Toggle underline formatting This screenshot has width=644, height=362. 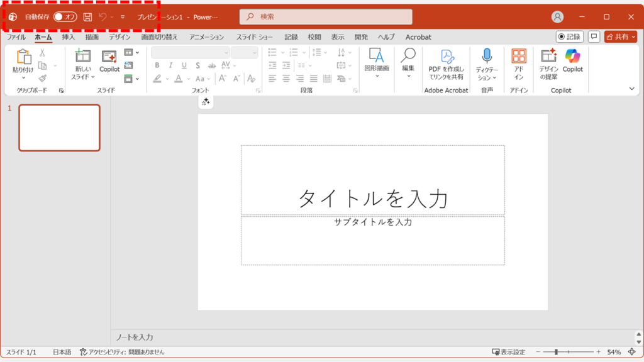tap(183, 64)
